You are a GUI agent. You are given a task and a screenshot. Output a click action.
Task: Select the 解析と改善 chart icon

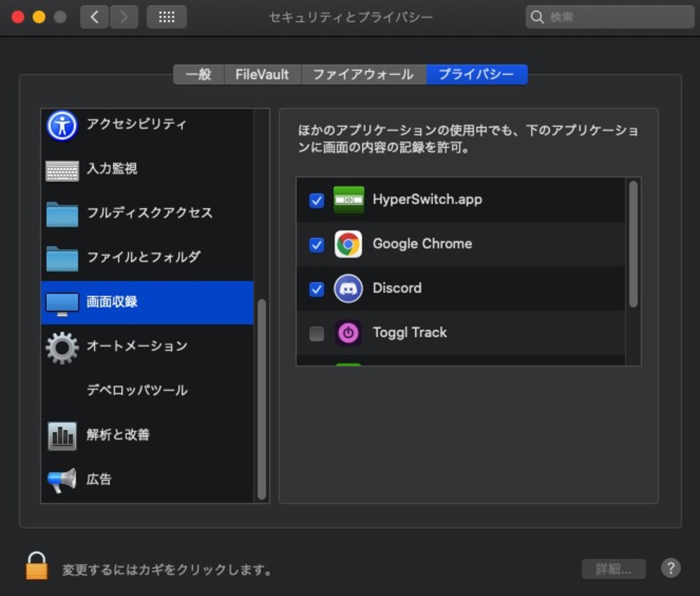pos(62,435)
